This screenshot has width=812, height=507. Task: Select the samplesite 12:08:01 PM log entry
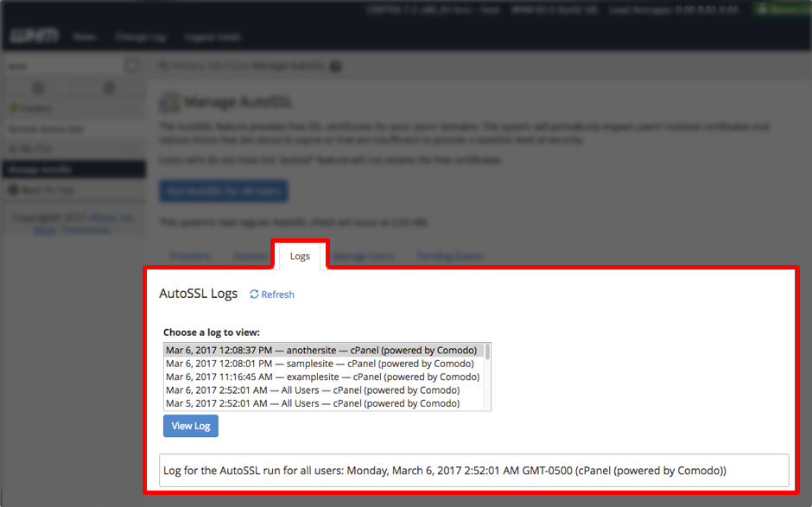(324, 364)
